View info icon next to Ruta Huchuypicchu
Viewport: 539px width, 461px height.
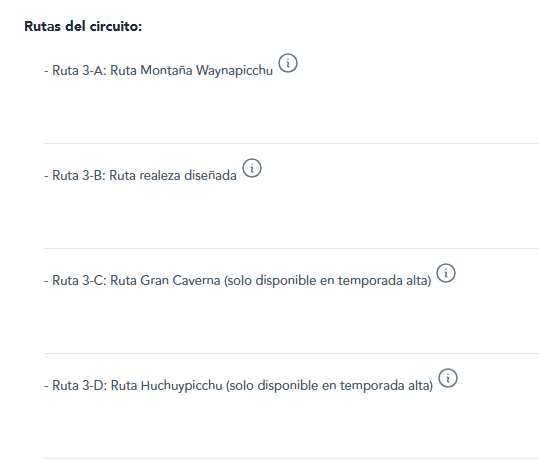tap(448, 378)
